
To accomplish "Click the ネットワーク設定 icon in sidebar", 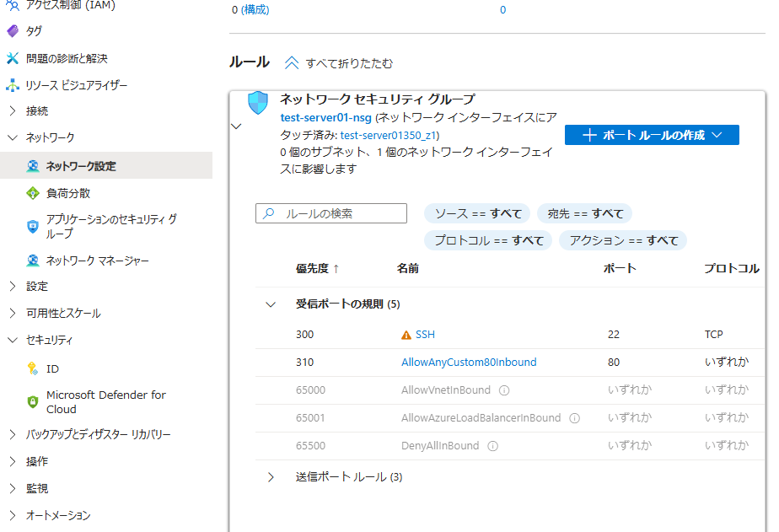I will [33, 166].
